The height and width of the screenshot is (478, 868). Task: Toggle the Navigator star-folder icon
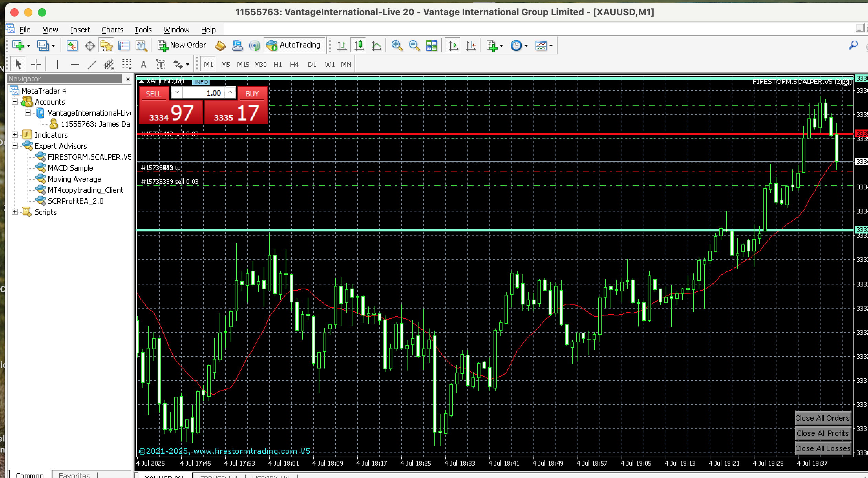coord(107,45)
